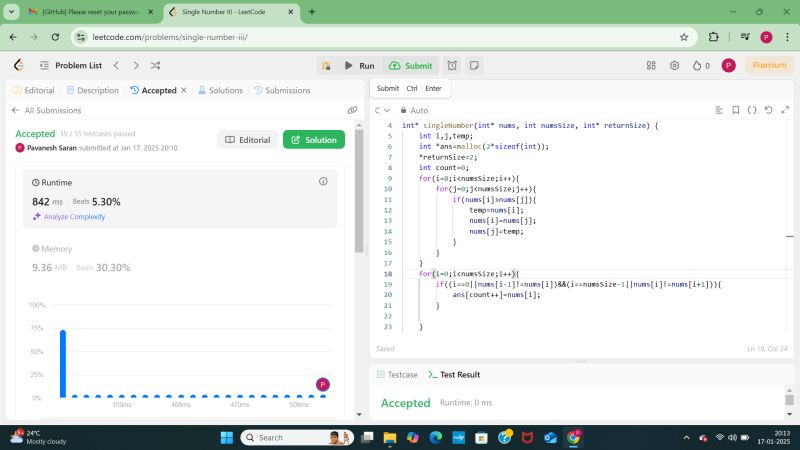Open LeetCode settings gear
Screen dimensions: 800x450
(675, 65)
